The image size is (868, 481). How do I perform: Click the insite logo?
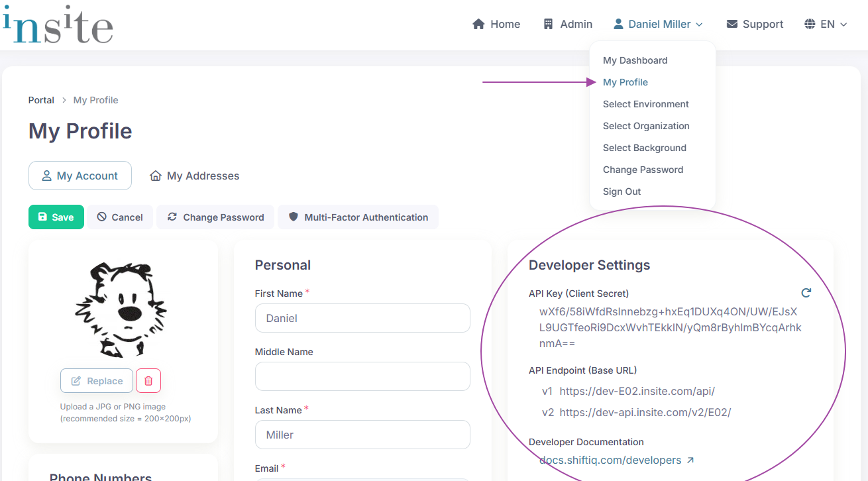(58, 24)
